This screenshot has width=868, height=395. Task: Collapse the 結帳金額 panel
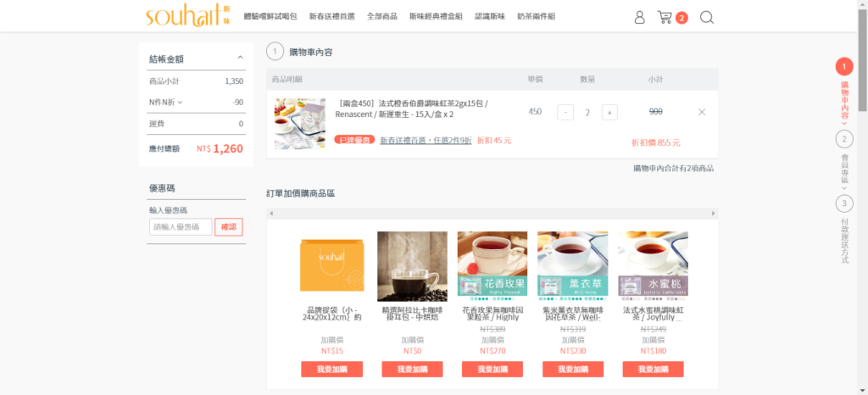[240, 57]
